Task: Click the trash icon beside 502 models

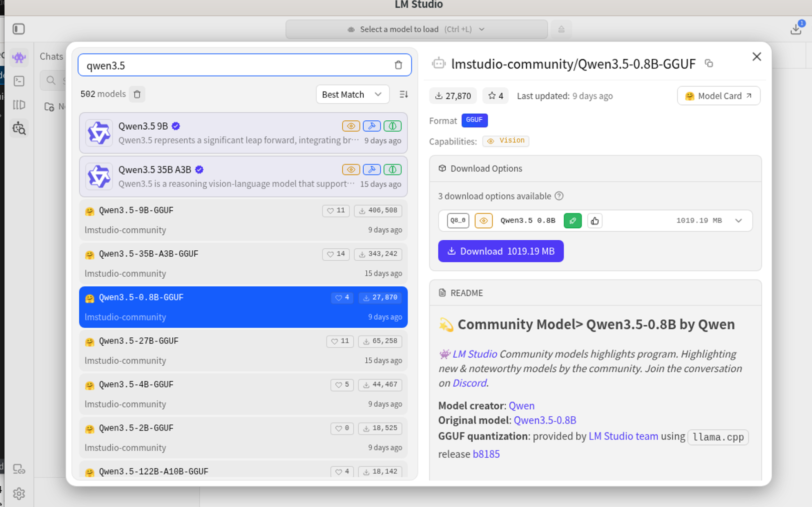Action: (137, 94)
